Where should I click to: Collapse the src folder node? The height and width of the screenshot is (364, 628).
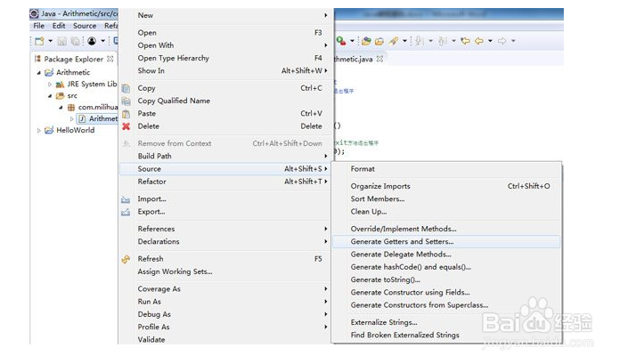point(50,96)
